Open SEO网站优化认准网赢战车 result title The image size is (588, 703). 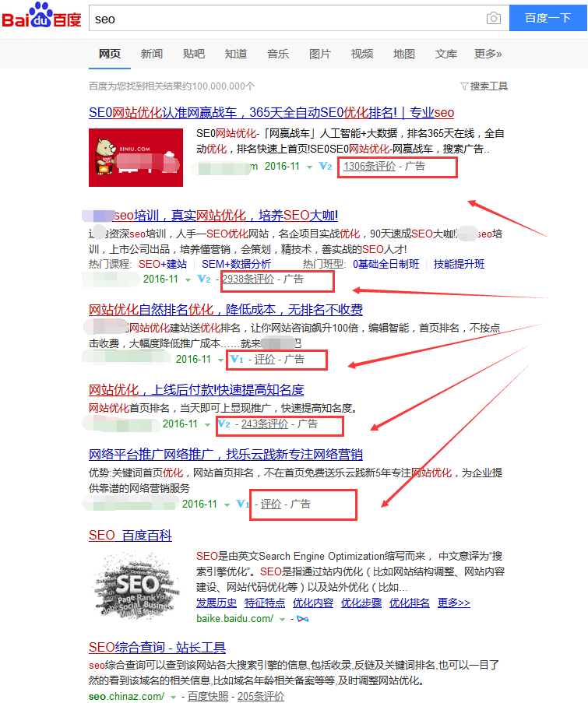pyautogui.click(x=271, y=113)
